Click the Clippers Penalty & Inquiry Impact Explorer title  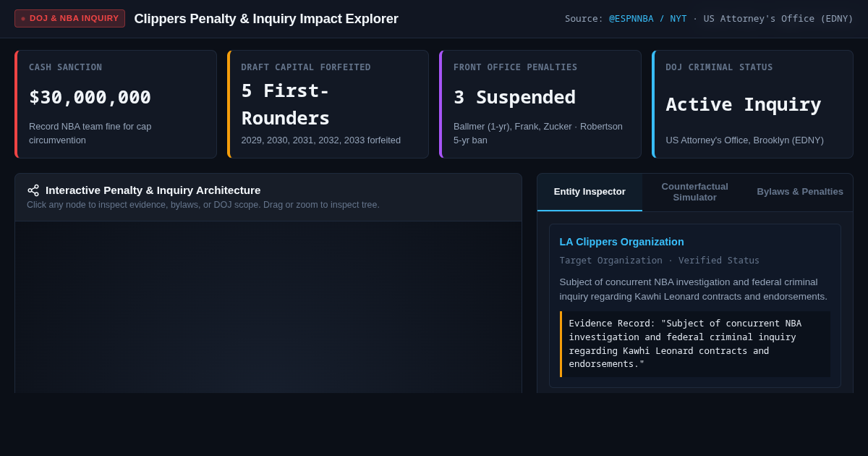[266, 19]
